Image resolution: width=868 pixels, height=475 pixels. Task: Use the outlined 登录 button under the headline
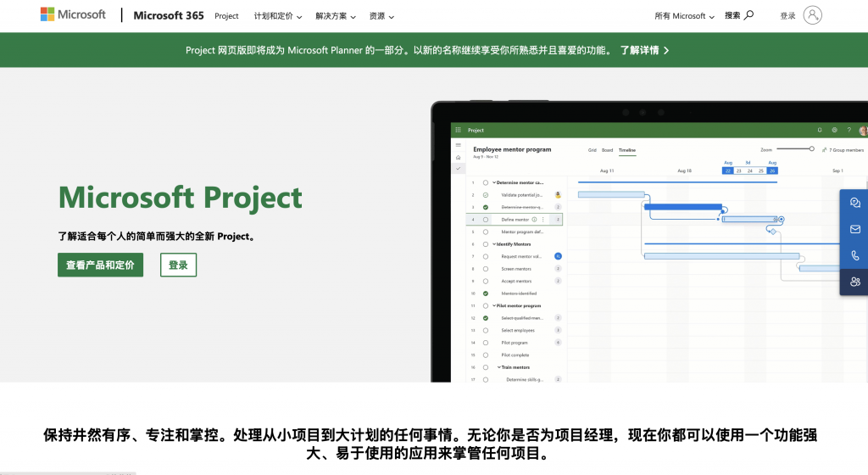pos(178,265)
